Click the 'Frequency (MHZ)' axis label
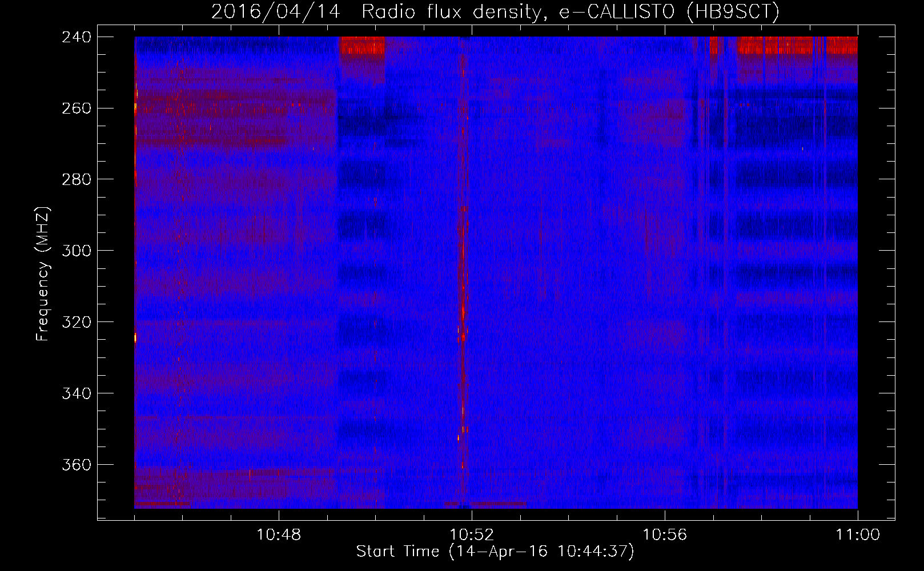Viewport: 924px width, 571px height. 43,274
